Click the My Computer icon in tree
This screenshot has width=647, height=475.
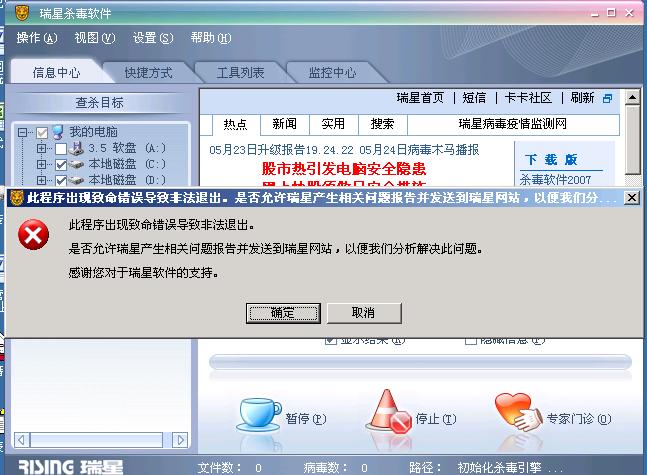coord(58,132)
